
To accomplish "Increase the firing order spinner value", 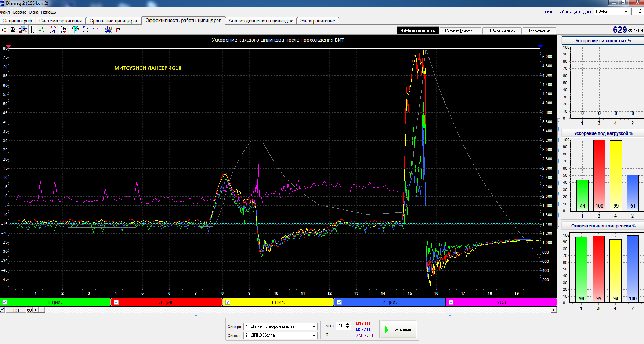I will [x=640, y=10].
